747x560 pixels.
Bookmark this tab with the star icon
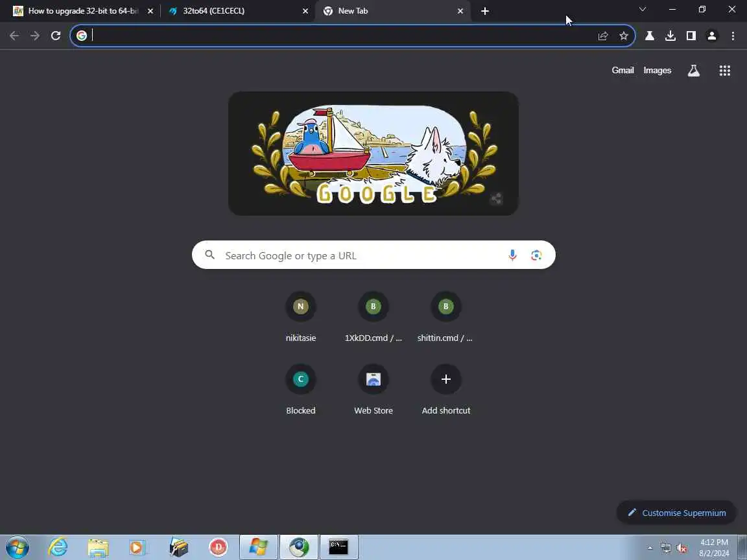pos(624,36)
